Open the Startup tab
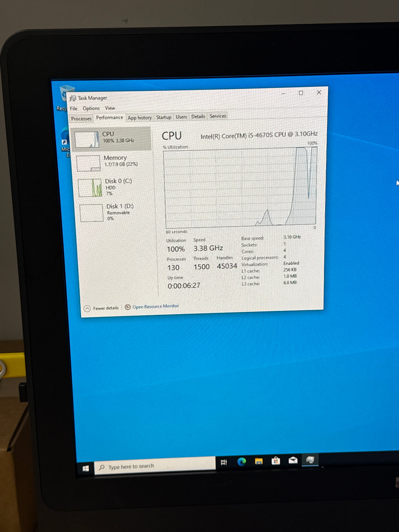Screen dimensions: 399x532 point(164,117)
